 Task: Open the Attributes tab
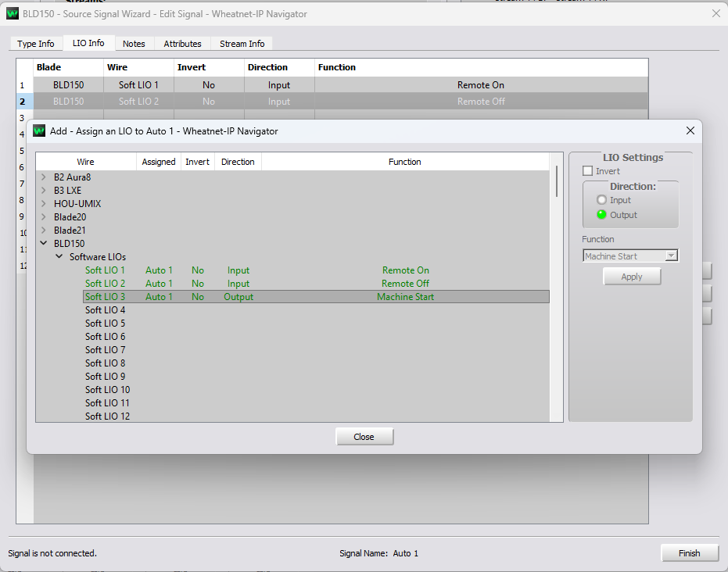[182, 44]
